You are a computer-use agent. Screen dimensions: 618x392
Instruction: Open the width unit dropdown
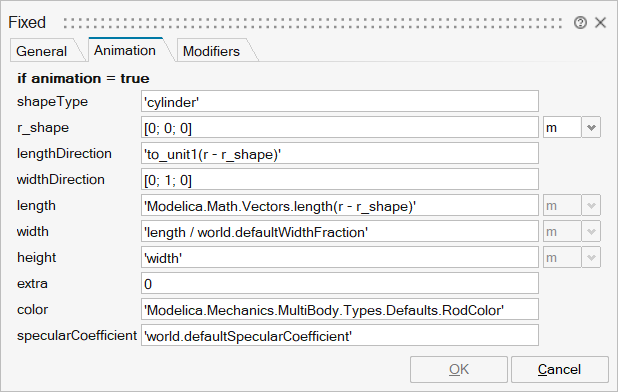click(591, 231)
